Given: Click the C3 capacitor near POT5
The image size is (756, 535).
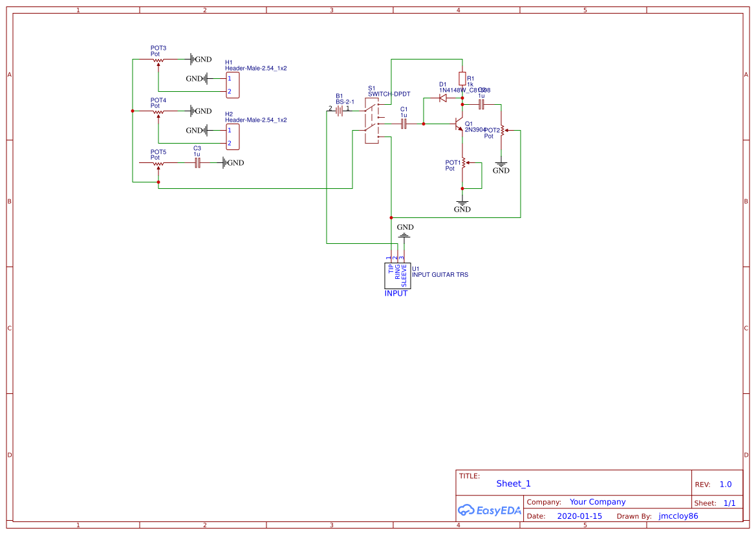Looking at the screenshot, I should [x=198, y=163].
